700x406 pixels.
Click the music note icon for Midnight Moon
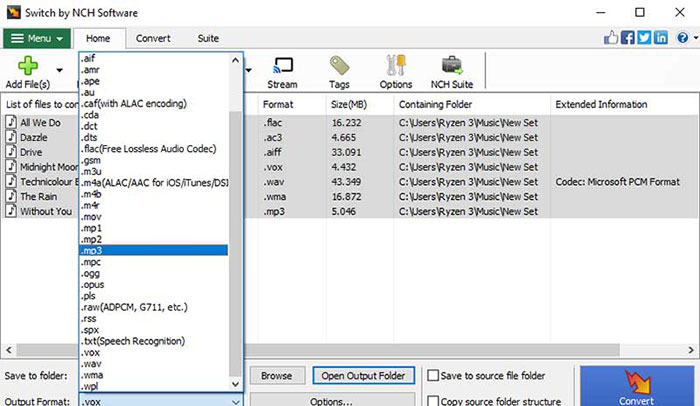[x=11, y=166]
